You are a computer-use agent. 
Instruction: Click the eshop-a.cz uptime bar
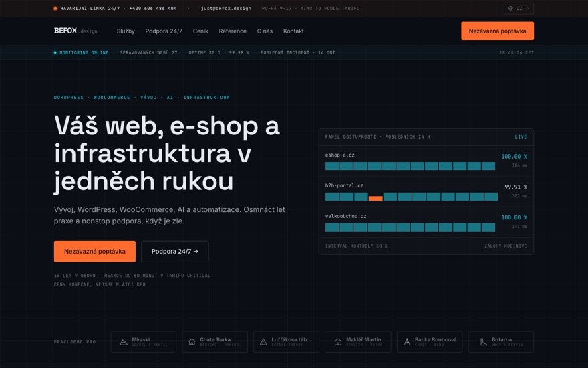(x=410, y=166)
